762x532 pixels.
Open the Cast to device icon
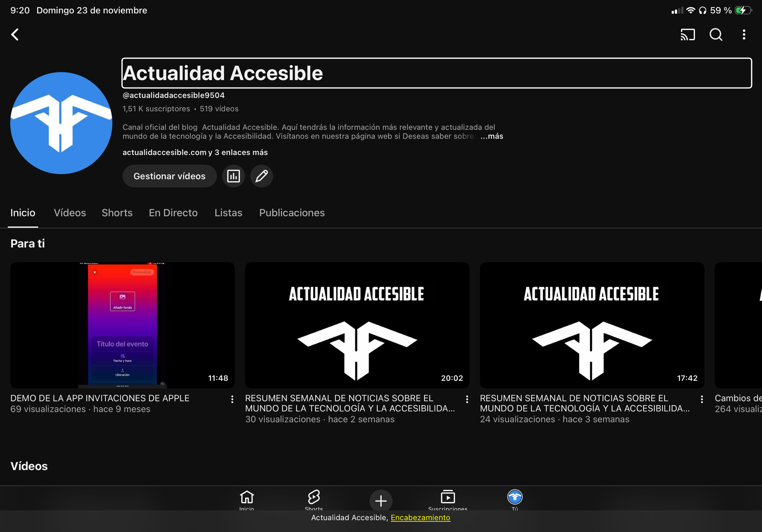coord(688,35)
